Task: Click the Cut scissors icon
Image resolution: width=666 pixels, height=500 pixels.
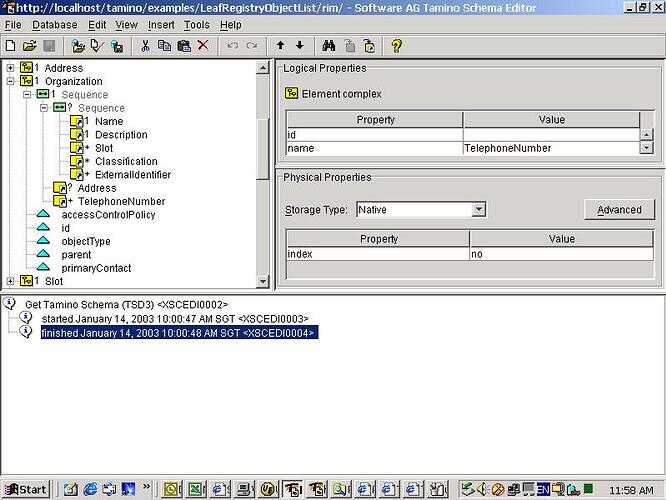Action: point(145,45)
